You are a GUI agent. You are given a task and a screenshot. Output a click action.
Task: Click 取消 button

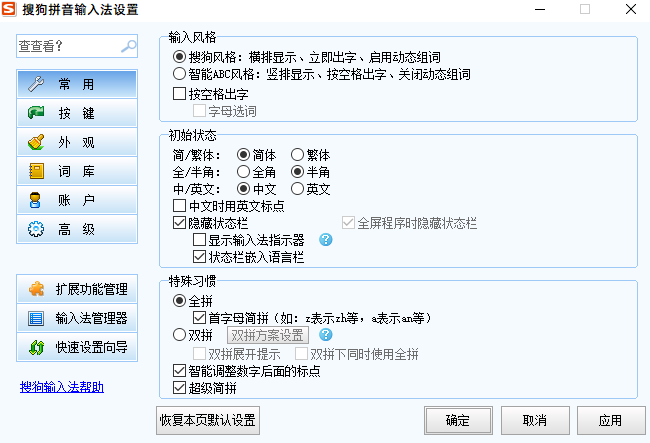tap(535, 421)
